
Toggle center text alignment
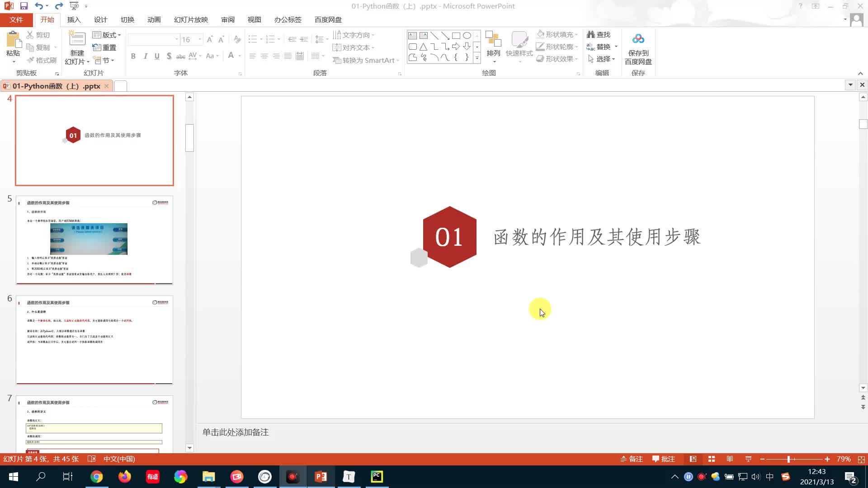click(264, 56)
